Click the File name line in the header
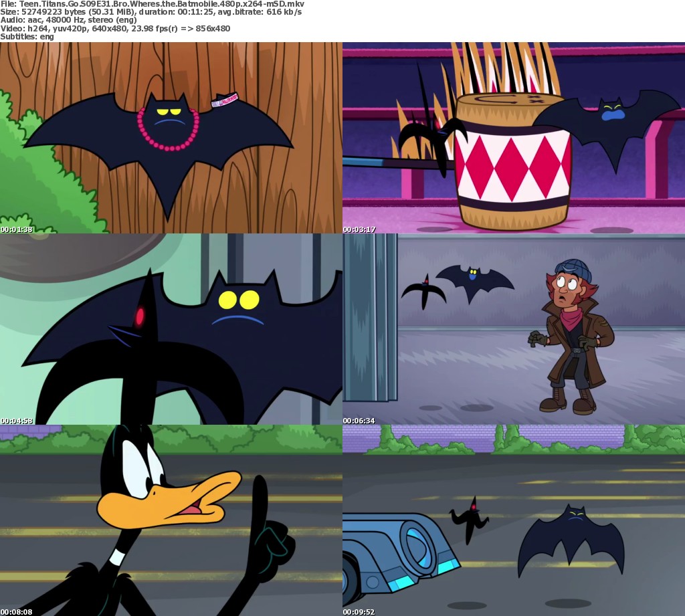Screen dimensions: 685x616 tap(152, 4)
